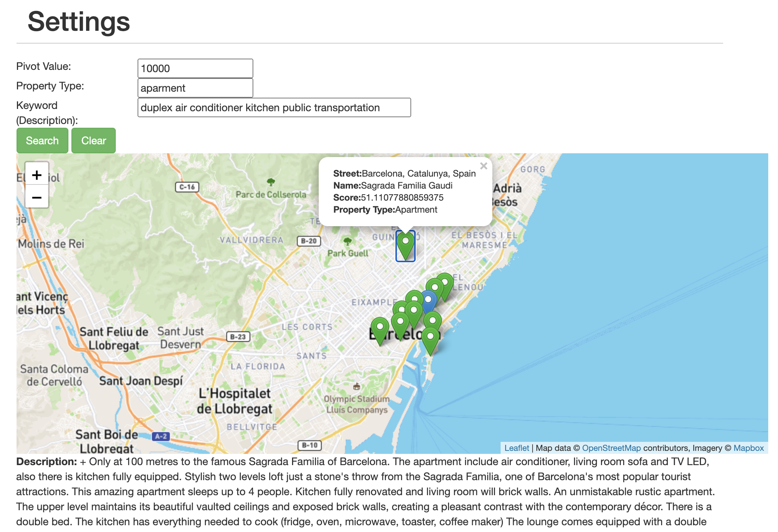Open the Mapbox attribution link
Image resolution: width=778 pixels, height=532 pixels.
click(x=748, y=448)
